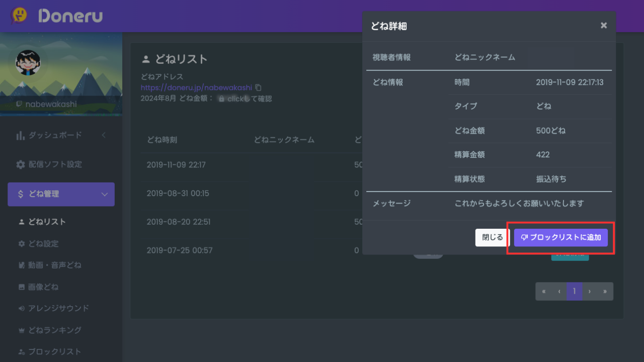The image size is (644, 362).
Task: Click the speaker icon beside アレンジサウンド
Action: tap(21, 308)
